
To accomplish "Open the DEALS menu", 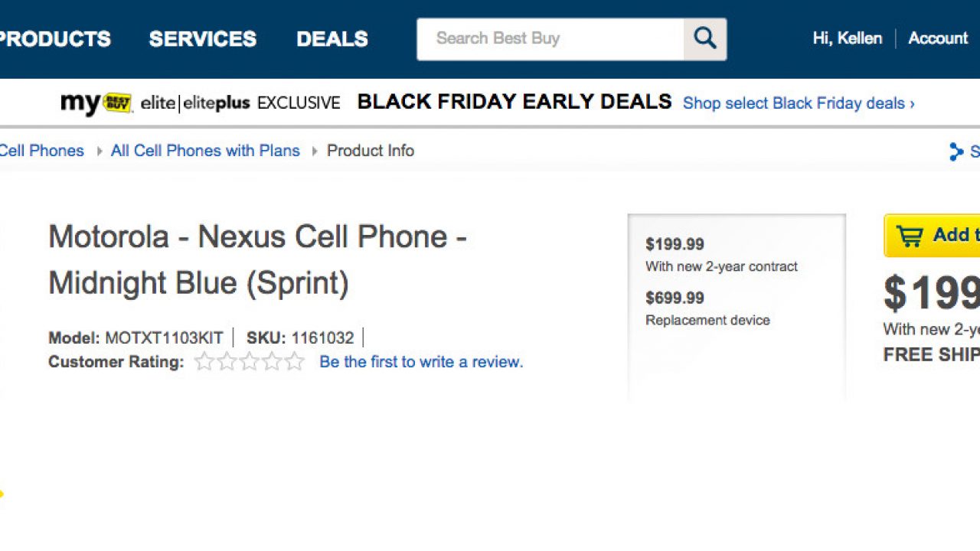I will coord(332,39).
